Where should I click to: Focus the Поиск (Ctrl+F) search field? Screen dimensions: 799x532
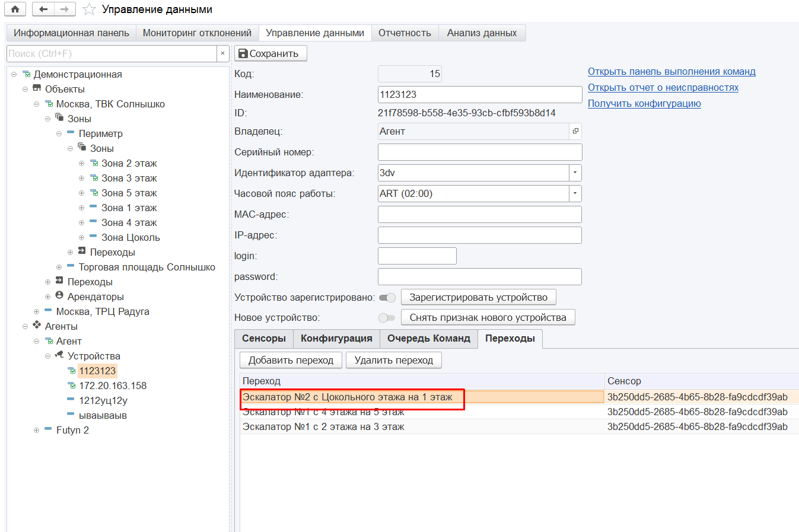pos(112,53)
